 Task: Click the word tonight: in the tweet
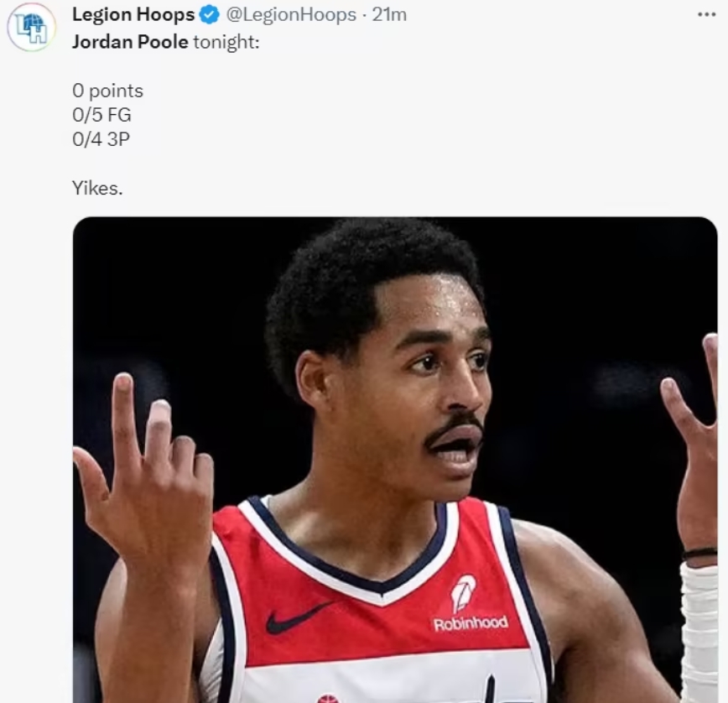tap(226, 42)
